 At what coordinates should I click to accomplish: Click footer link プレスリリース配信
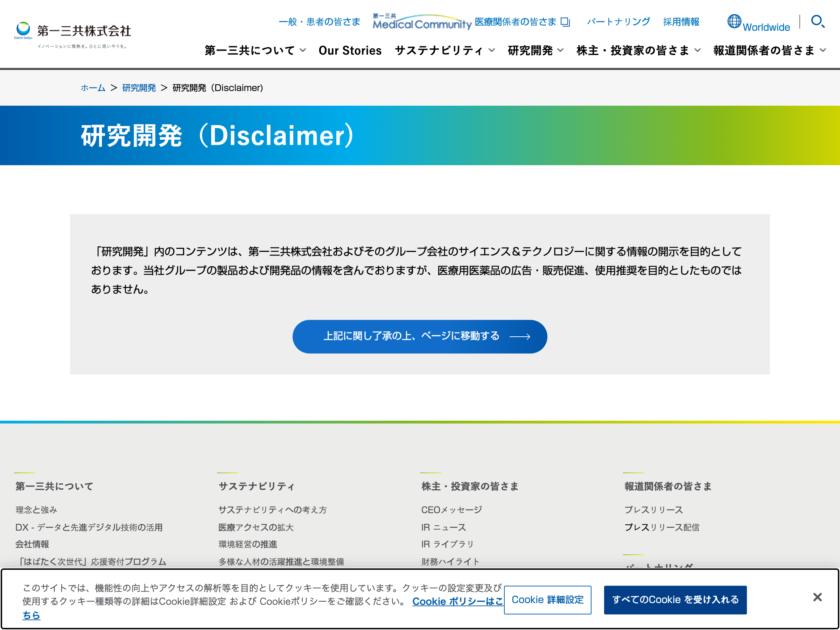pos(662,527)
